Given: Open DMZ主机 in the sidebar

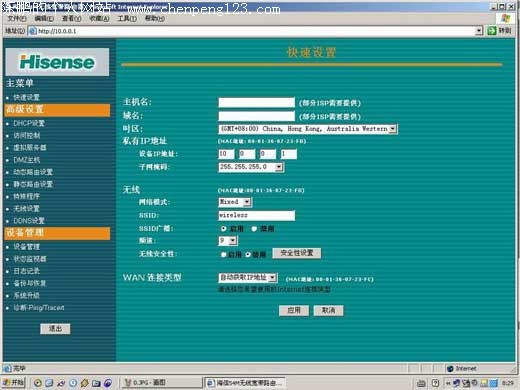Looking at the screenshot, I should coord(27,160).
